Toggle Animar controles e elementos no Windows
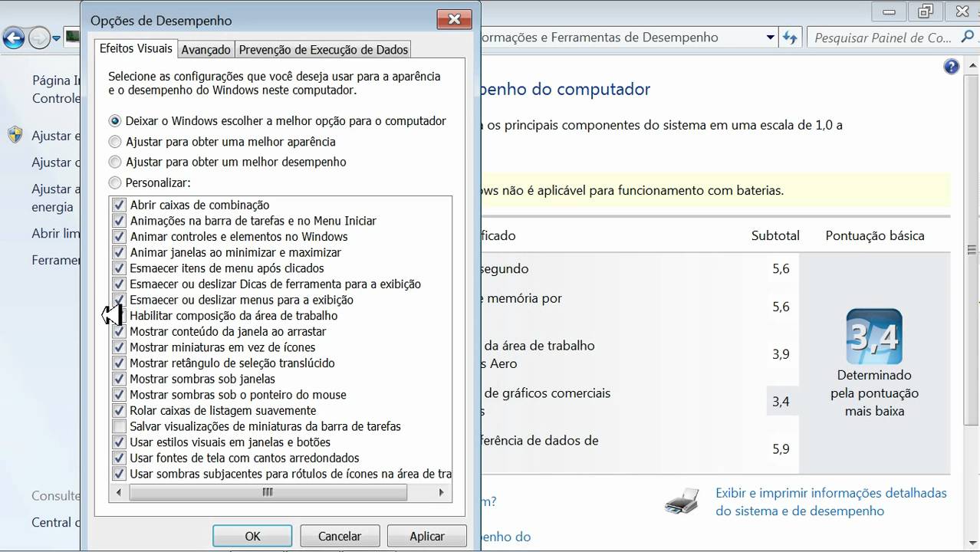The height and width of the screenshot is (552, 980). 119,237
